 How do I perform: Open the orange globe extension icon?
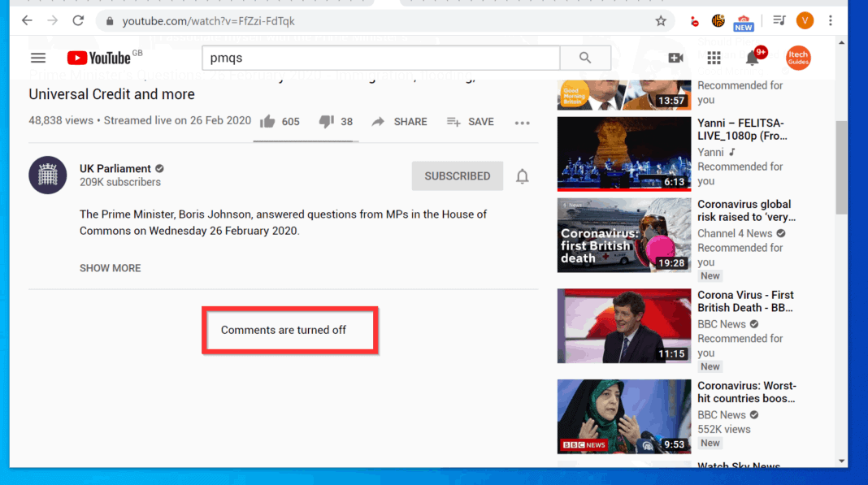click(x=718, y=21)
